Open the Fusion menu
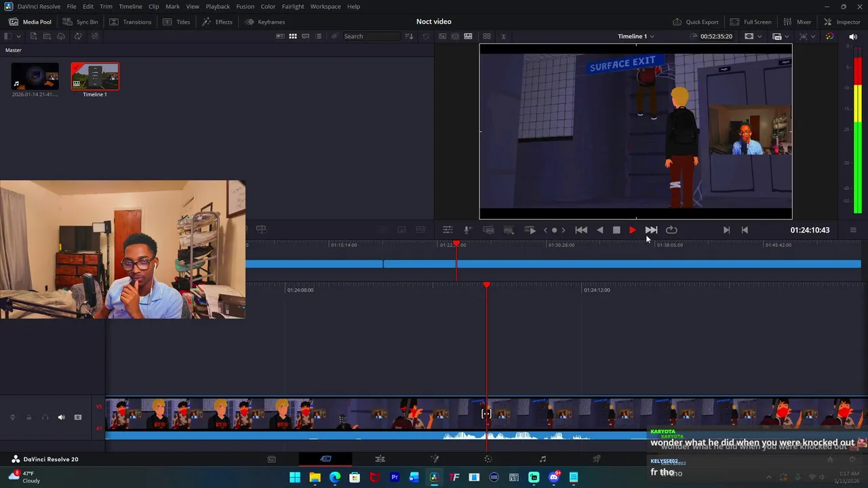This screenshot has height=488, width=868. (x=245, y=6)
